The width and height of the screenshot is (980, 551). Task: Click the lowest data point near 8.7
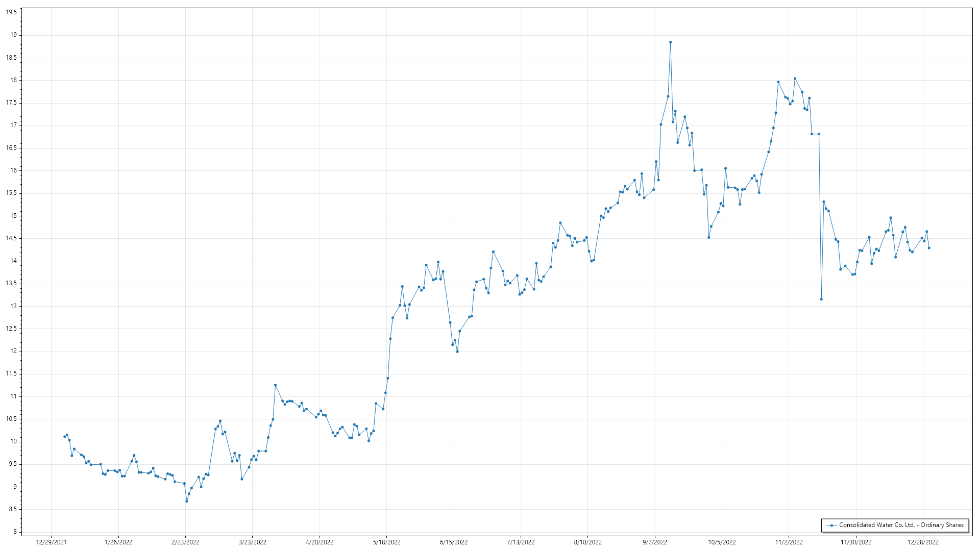(x=187, y=501)
